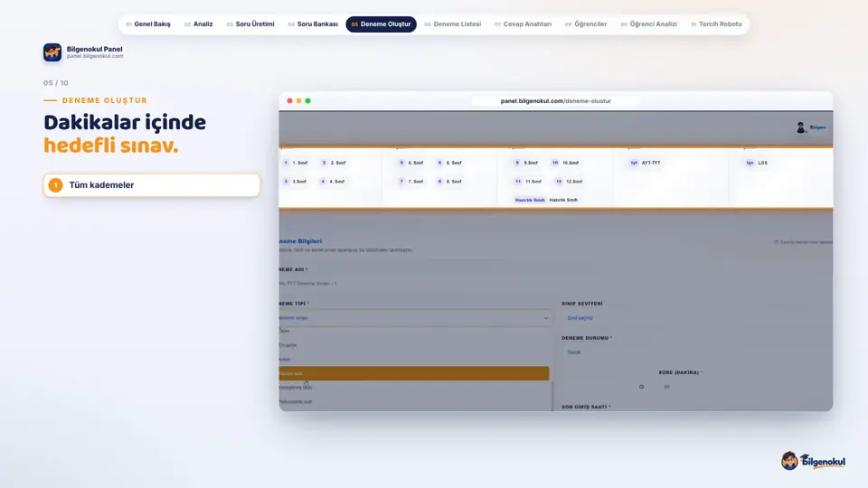Choose the 2. Sınıf grade chip
868x488 pixels.
coord(334,163)
